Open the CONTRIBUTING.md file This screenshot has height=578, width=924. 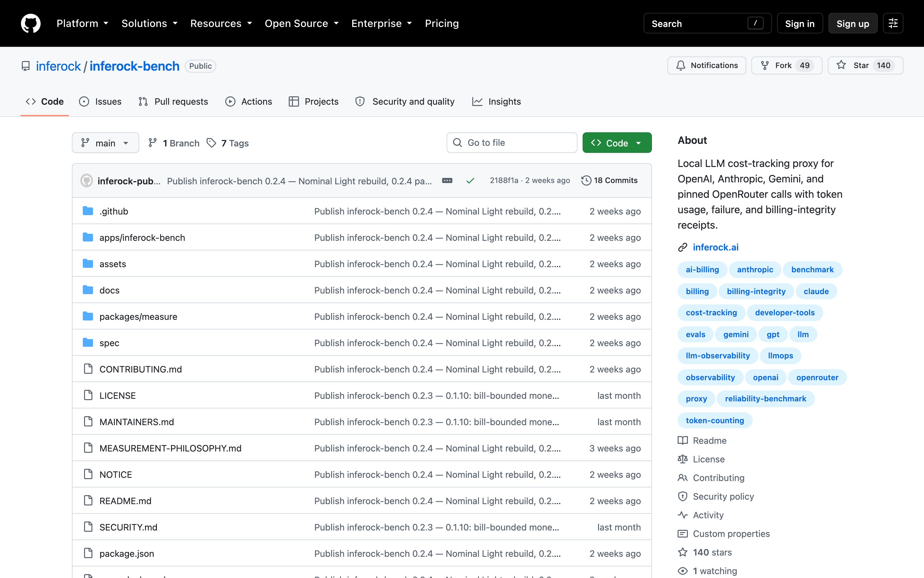[141, 369]
